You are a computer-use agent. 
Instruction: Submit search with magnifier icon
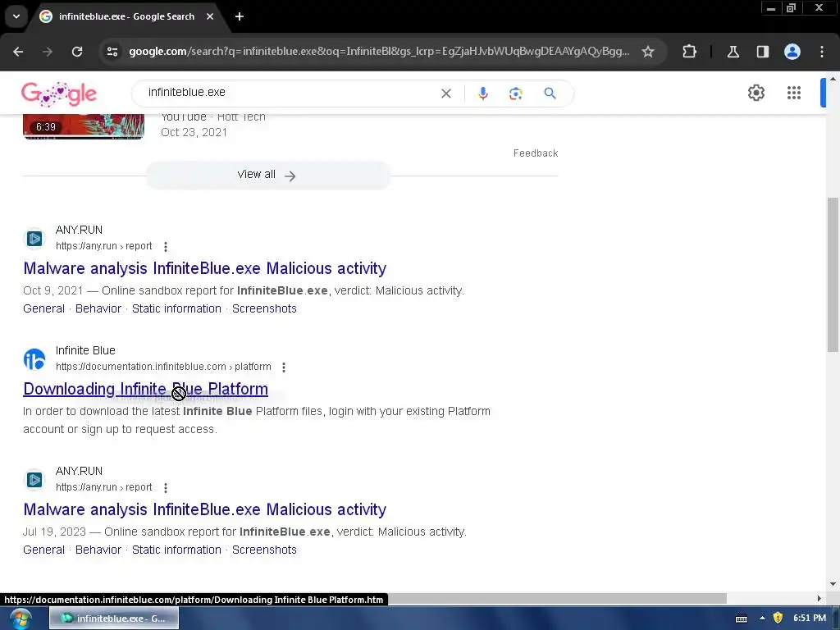[x=550, y=94]
